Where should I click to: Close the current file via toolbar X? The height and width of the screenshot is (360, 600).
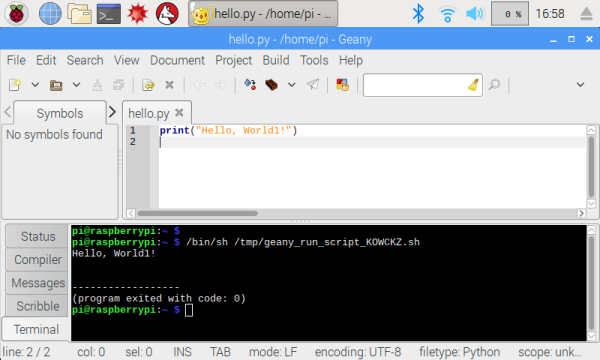[169, 85]
